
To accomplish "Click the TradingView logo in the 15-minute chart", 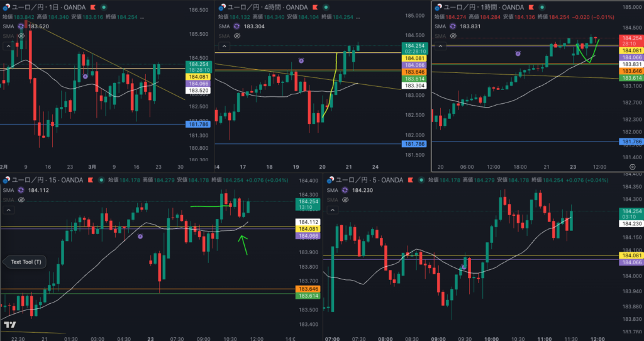I will [x=10, y=325].
